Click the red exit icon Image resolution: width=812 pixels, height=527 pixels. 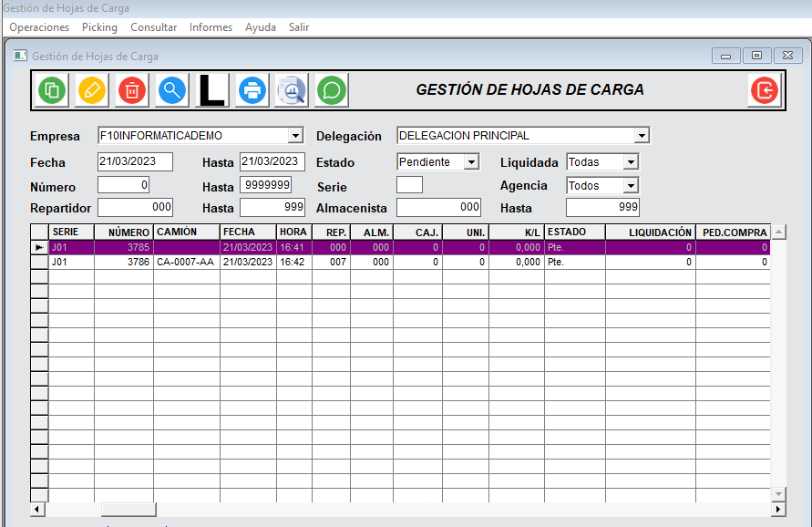(765, 90)
